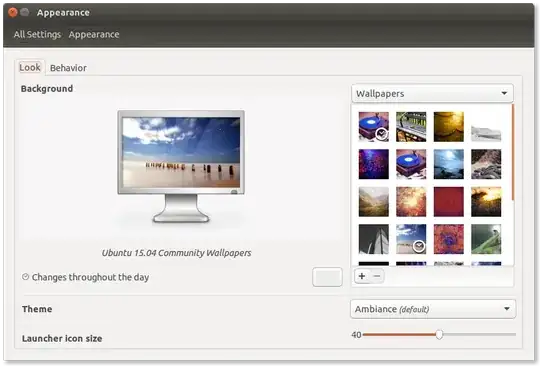Choose the sunset with dark silhouette wallpaper
This screenshot has width=540, height=366.
tap(486, 201)
